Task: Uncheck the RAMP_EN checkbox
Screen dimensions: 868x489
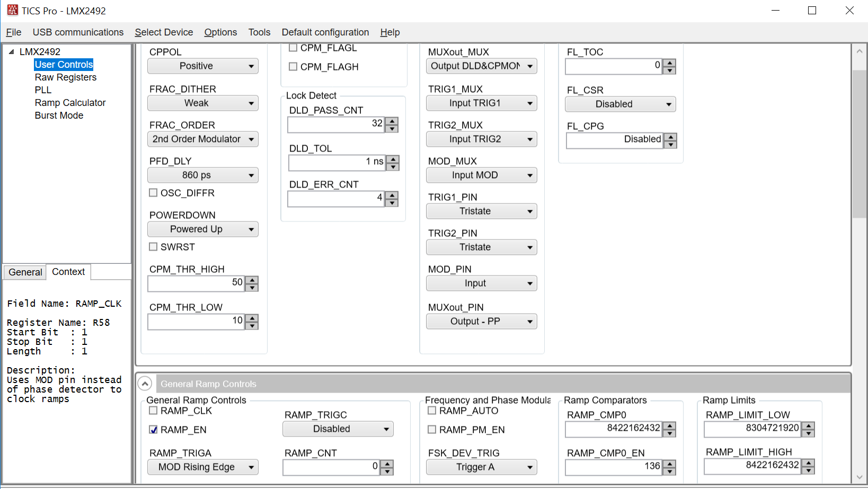Action: pyautogui.click(x=153, y=430)
